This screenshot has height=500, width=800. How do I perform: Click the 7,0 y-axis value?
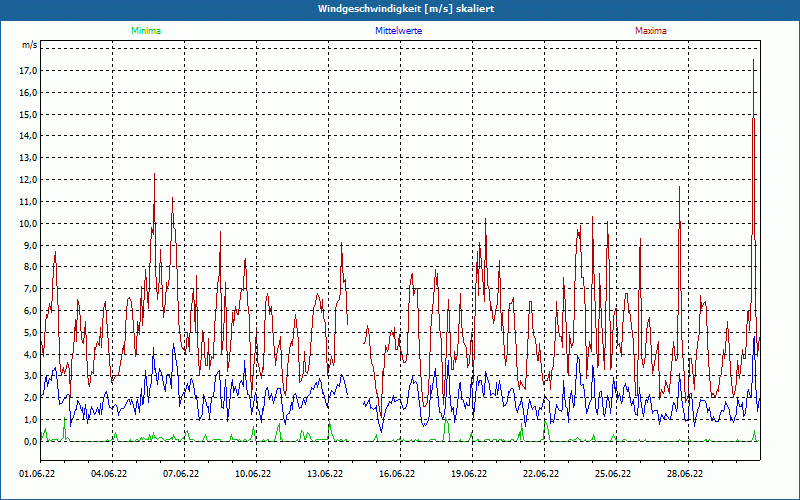click(x=31, y=289)
